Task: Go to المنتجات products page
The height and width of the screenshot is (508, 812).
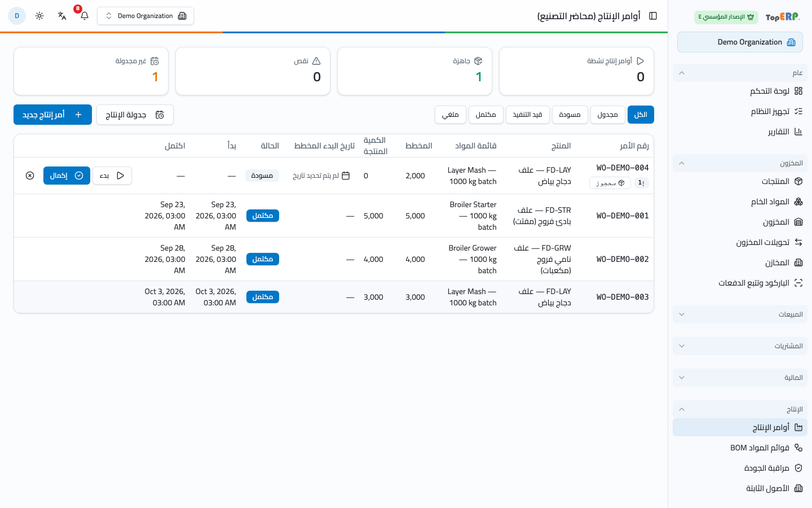Action: [x=740, y=181]
